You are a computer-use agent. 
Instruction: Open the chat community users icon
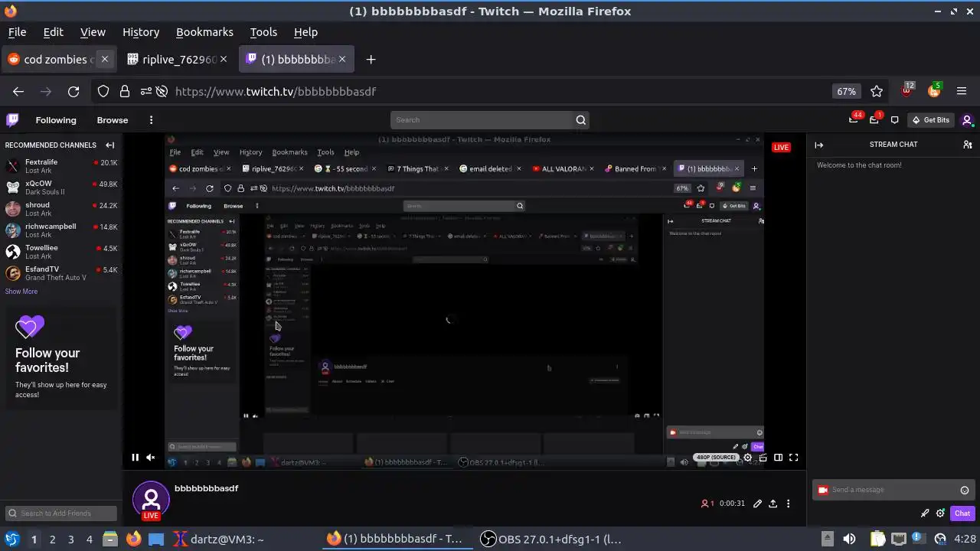pos(968,145)
